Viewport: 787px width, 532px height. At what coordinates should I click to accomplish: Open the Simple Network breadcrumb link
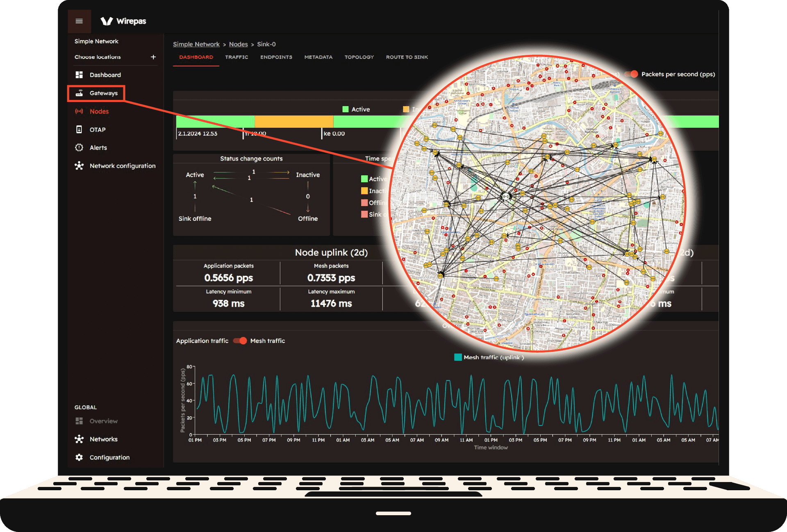point(196,44)
